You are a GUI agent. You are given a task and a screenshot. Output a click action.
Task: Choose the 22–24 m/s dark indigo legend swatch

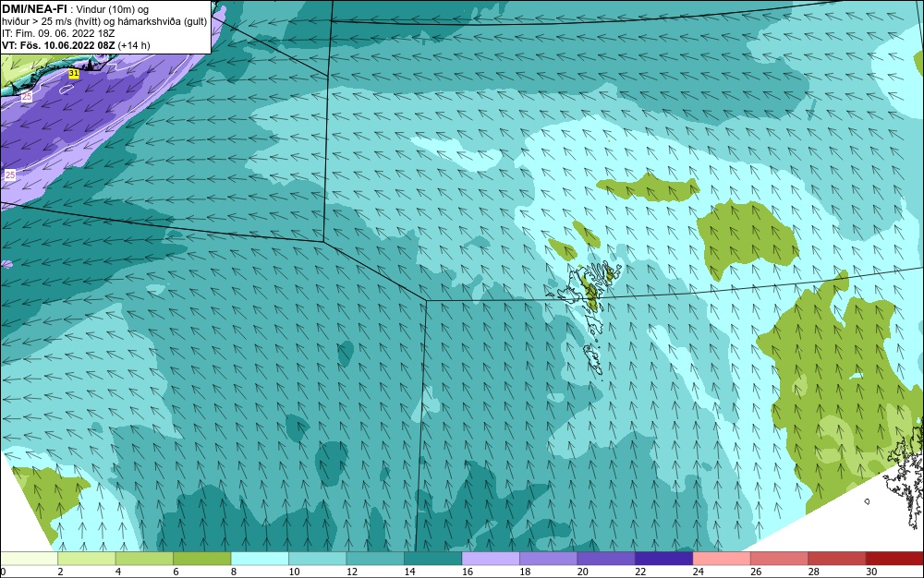[x=664, y=559]
